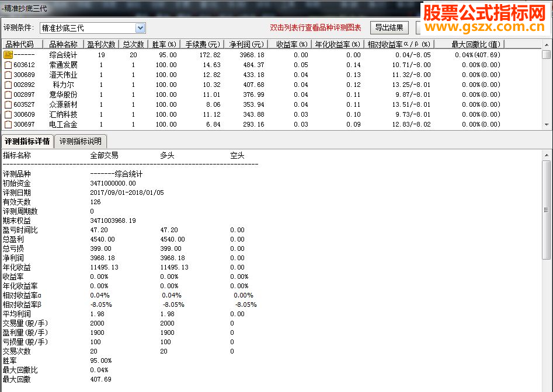The height and width of the screenshot is (392, 553).
Task: Click the details panel scrollbar thumb
Action: (x=547, y=210)
